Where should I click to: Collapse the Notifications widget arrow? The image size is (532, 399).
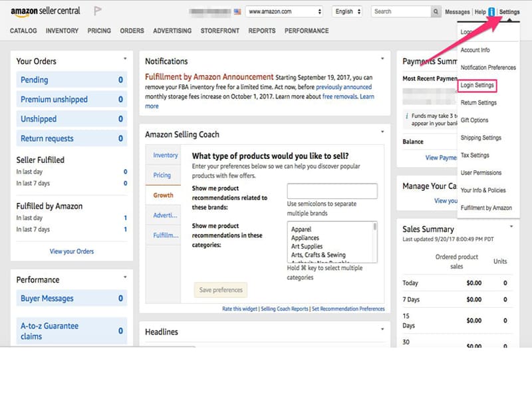pos(382,59)
